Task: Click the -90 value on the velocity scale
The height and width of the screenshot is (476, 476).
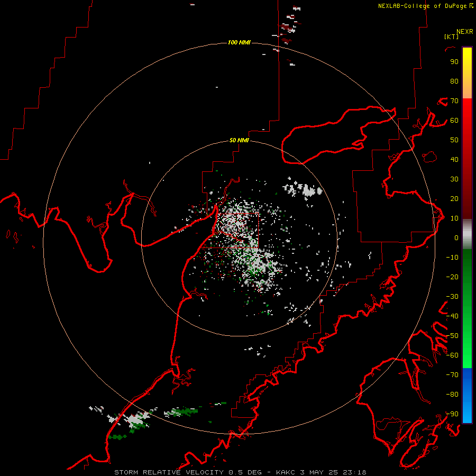Action: (452, 414)
